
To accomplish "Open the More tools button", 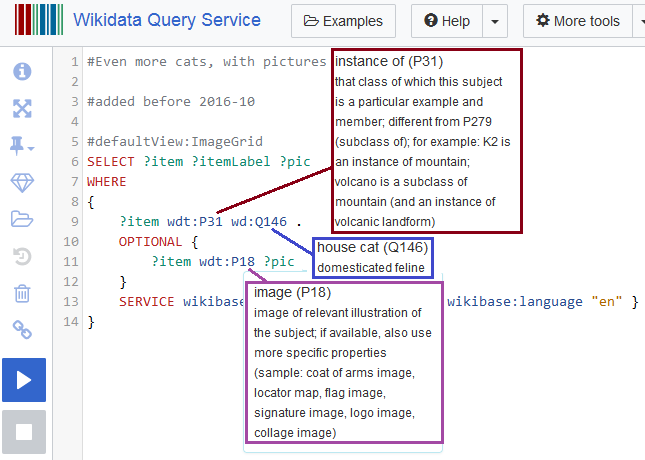I will click(578, 21).
